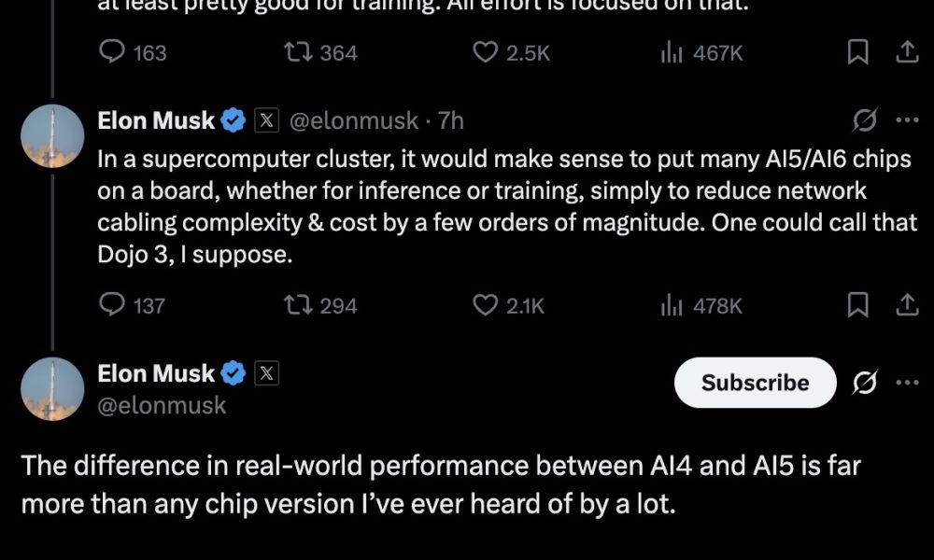The width and height of the screenshot is (934, 560).
Task: Open the @elonmusk handle link under Subscribe row
Action: click(162, 405)
